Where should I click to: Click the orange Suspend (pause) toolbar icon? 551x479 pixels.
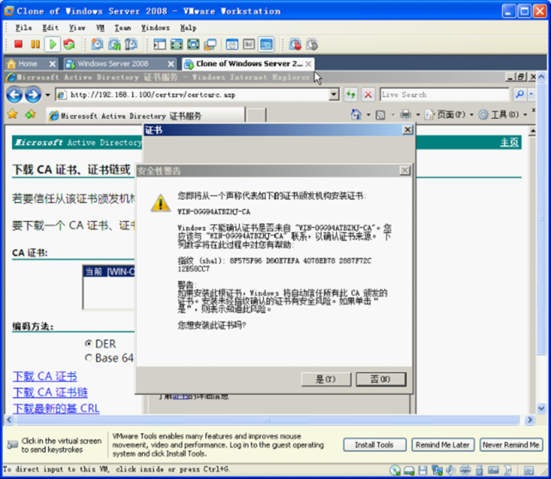35,44
